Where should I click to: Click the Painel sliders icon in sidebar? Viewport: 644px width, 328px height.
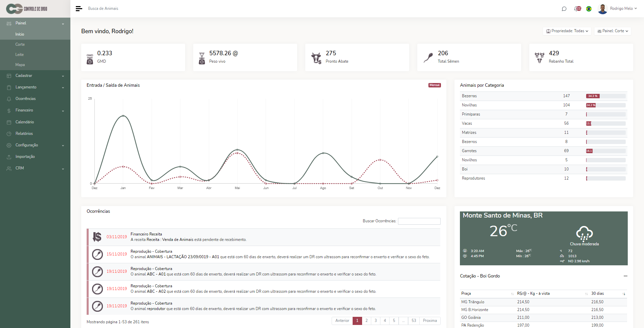[9, 24]
